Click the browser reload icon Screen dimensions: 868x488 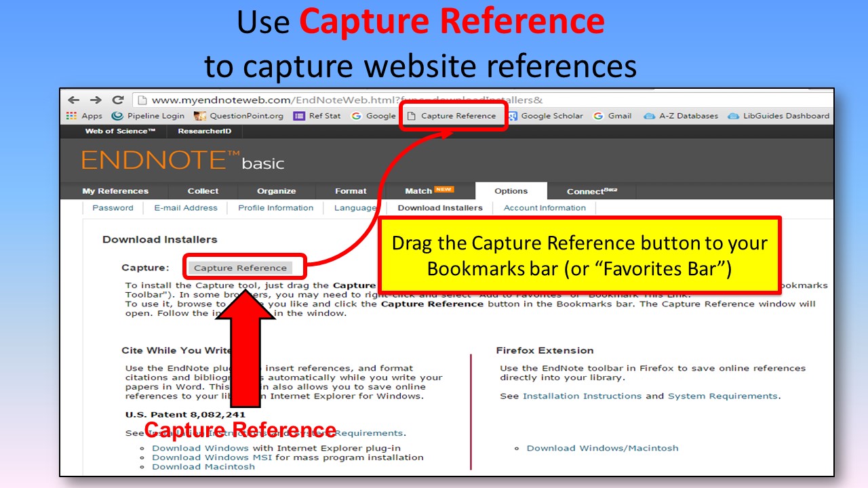point(117,99)
